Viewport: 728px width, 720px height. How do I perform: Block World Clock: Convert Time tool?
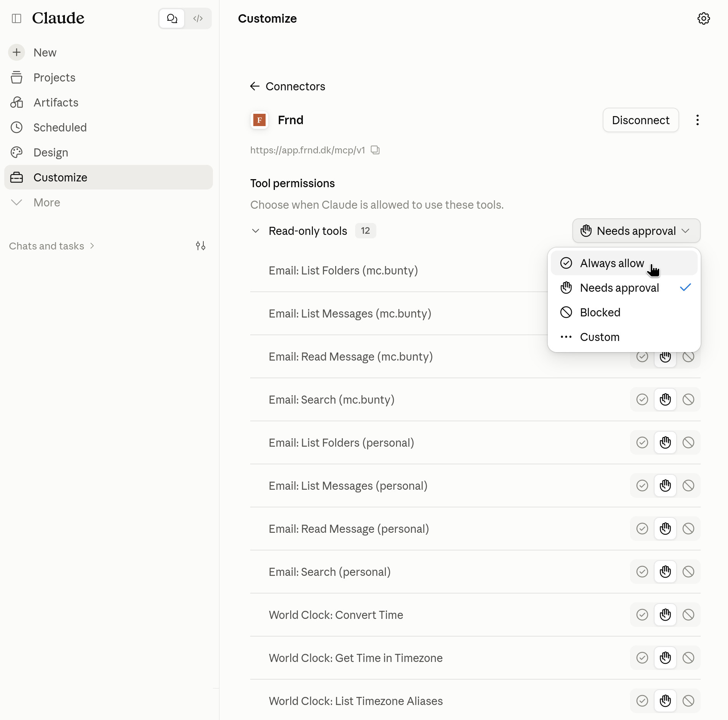688,615
